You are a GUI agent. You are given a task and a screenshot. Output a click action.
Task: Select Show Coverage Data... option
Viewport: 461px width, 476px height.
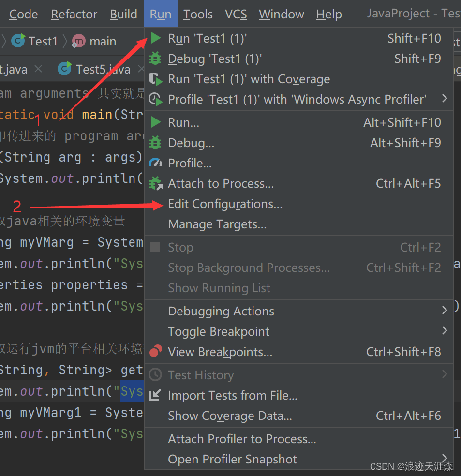coord(230,416)
